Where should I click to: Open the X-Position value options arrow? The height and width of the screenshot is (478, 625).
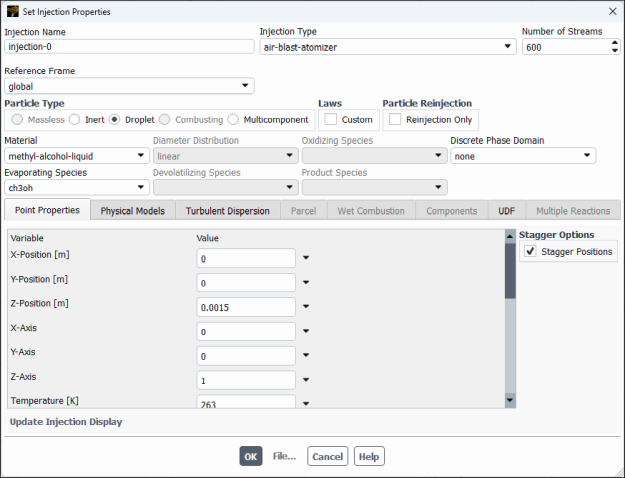pyautogui.click(x=306, y=258)
